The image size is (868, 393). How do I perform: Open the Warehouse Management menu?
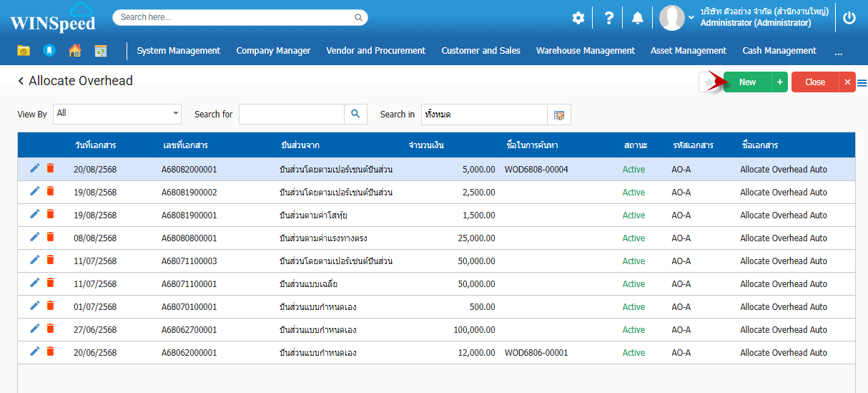[585, 51]
